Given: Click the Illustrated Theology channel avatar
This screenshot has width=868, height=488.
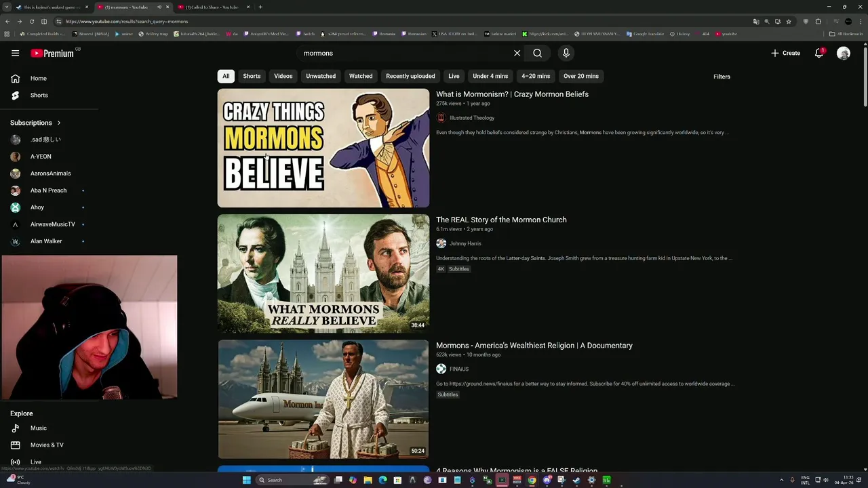Looking at the screenshot, I should (x=441, y=118).
